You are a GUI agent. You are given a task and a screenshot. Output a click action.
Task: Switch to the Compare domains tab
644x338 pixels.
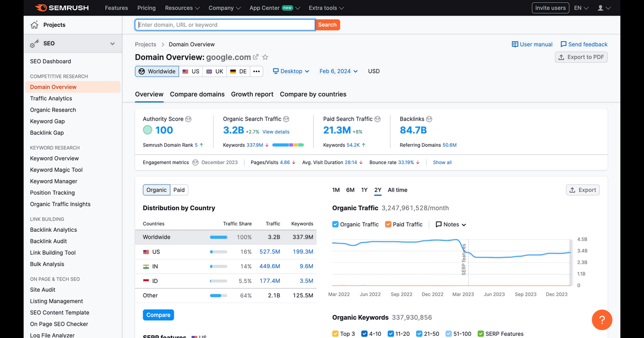click(x=197, y=94)
